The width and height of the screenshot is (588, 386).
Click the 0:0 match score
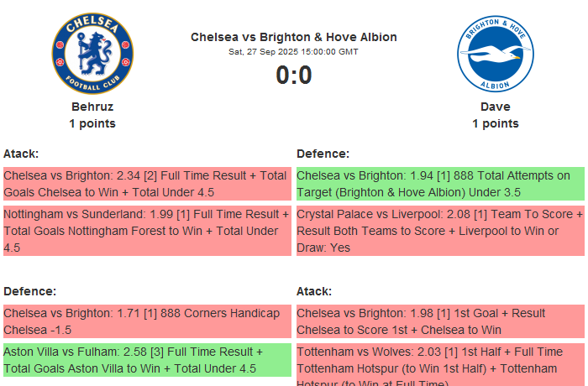(x=294, y=76)
